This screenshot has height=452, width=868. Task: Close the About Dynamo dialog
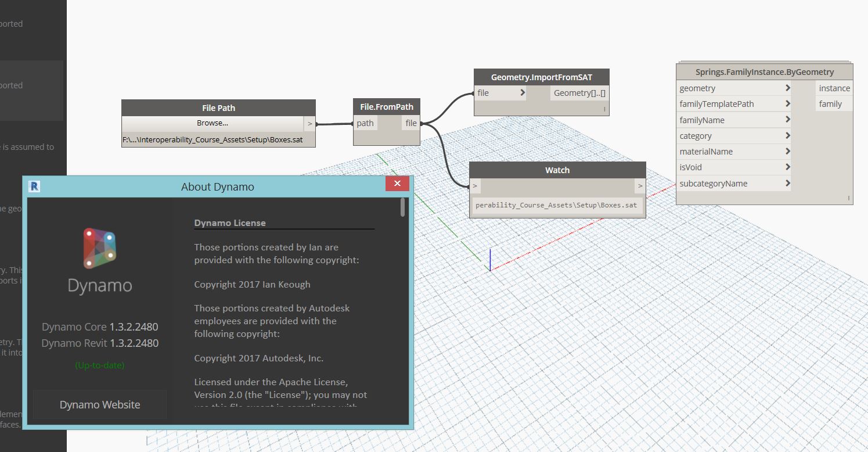pyautogui.click(x=397, y=184)
